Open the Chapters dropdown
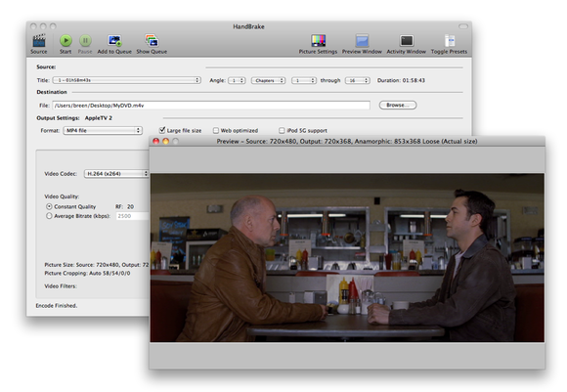This screenshot has width=567, height=392. (x=268, y=80)
